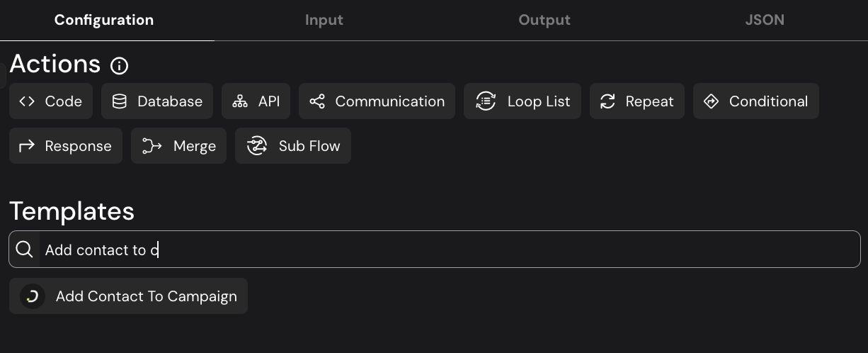This screenshot has width=868, height=353.
Task: Choose the Add Contact To Campaign template
Action: click(146, 296)
